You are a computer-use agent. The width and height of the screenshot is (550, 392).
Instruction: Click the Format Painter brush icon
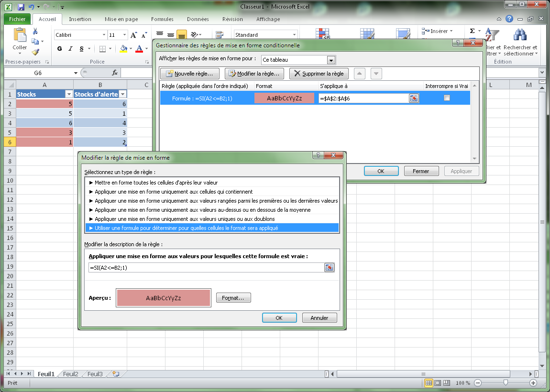(x=35, y=52)
